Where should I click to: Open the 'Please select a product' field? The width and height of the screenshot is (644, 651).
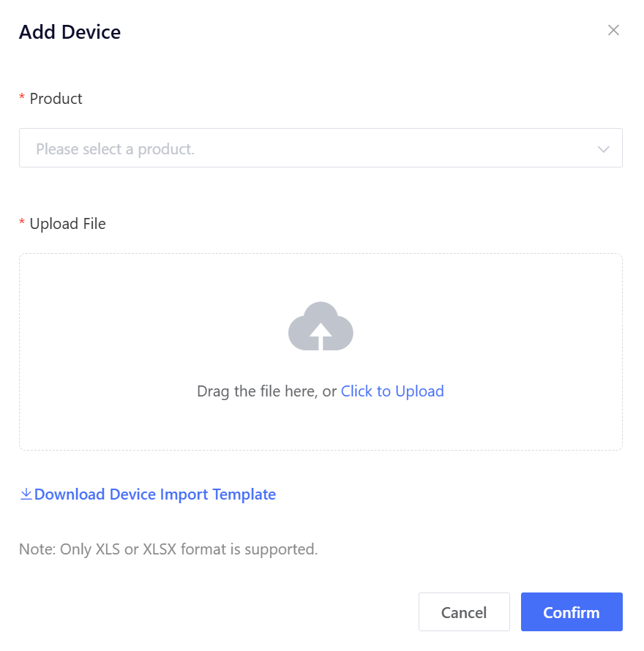tap(307, 148)
